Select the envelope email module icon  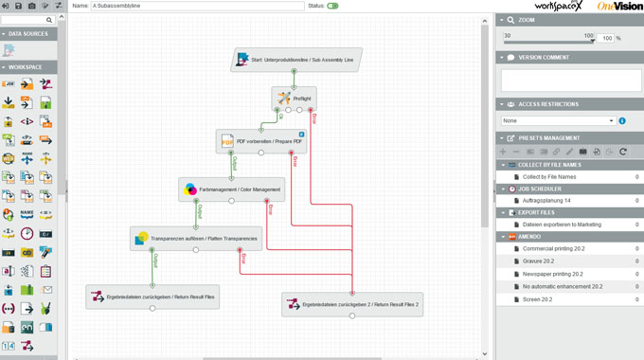tap(45, 290)
